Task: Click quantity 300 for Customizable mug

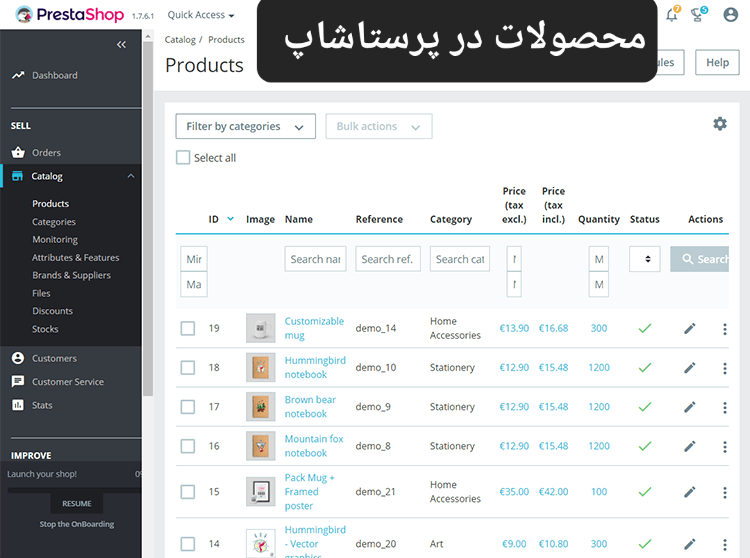Action: click(x=598, y=328)
